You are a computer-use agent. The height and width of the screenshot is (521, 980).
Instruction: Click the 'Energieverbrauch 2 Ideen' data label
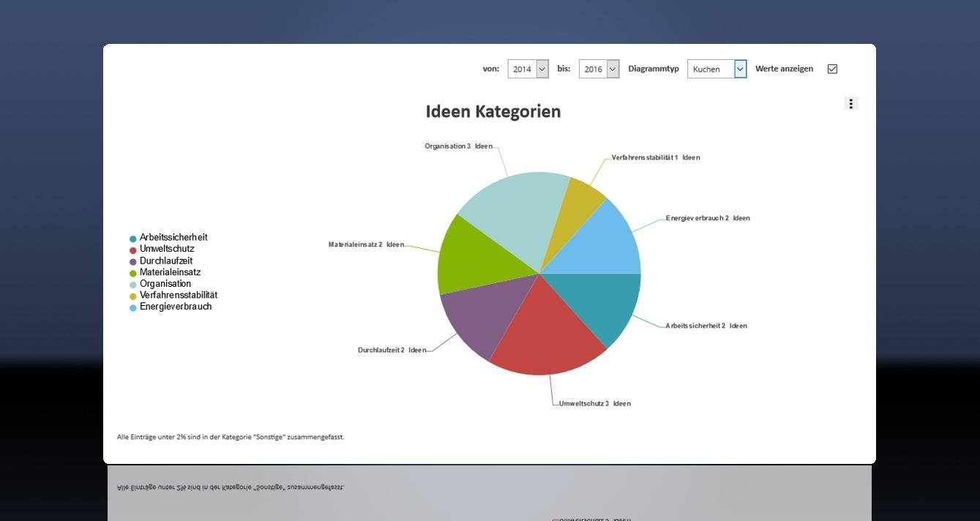point(708,218)
